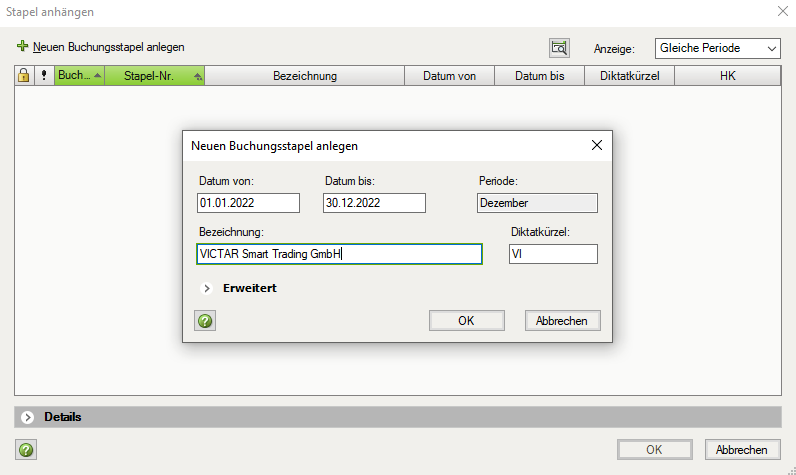The image size is (796, 475).
Task: Click the Datum von field 01.01.2022
Action: point(248,203)
